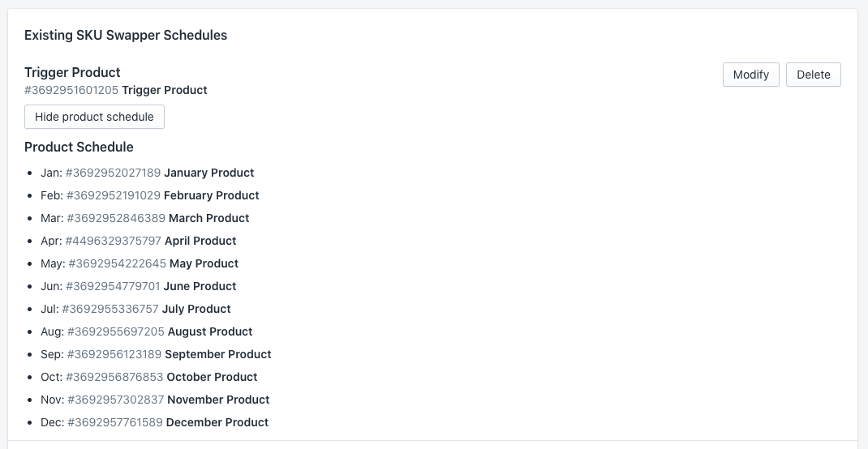This screenshot has width=868, height=449.
Task: Select the March Product entry
Action: tap(208, 218)
